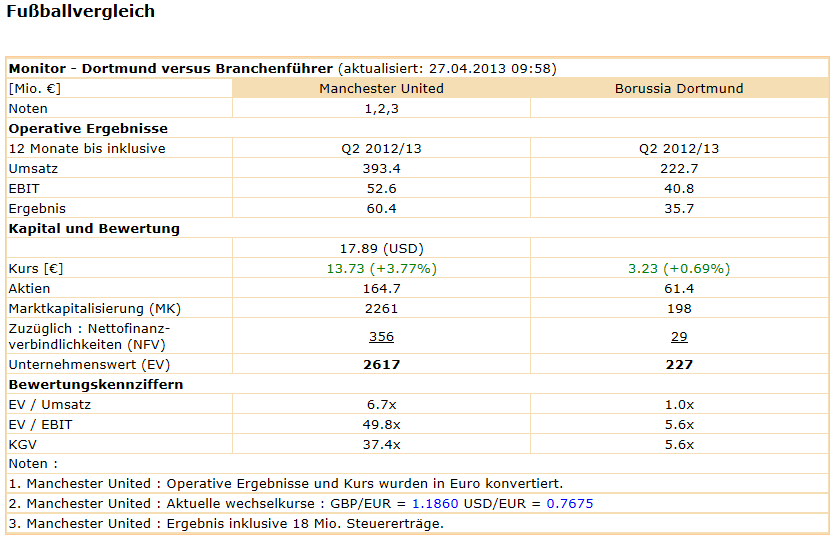This screenshot has height=541, width=835.
Task: Click Manchester United EBIT value 52.6
Action: pos(381,188)
